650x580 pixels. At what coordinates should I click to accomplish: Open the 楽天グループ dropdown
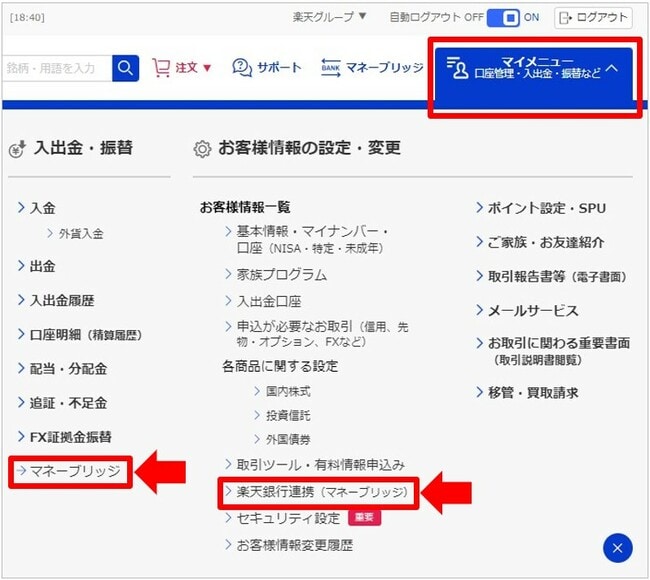click(330, 17)
